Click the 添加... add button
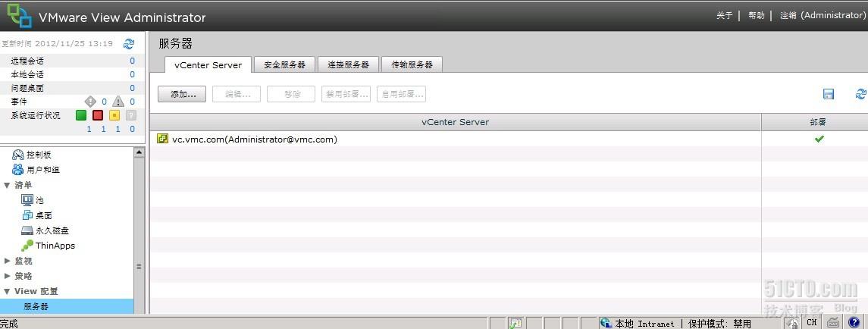This screenshot has width=868, height=329. tap(182, 94)
